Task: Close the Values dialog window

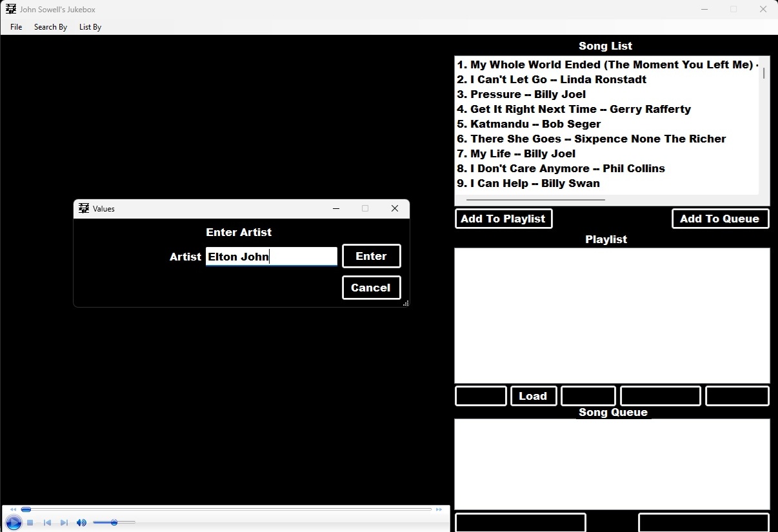Action: click(395, 208)
